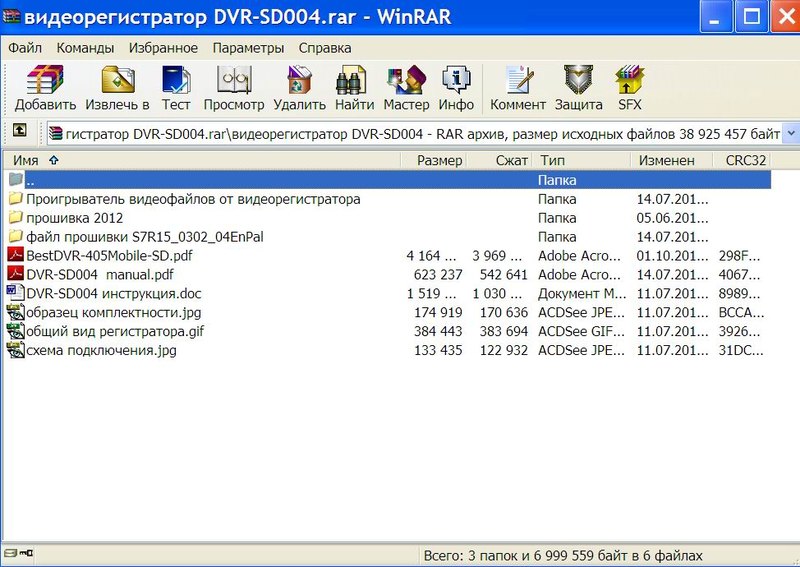800x567 pixels.
Task: Click the status bar totals text
Action: [563, 555]
